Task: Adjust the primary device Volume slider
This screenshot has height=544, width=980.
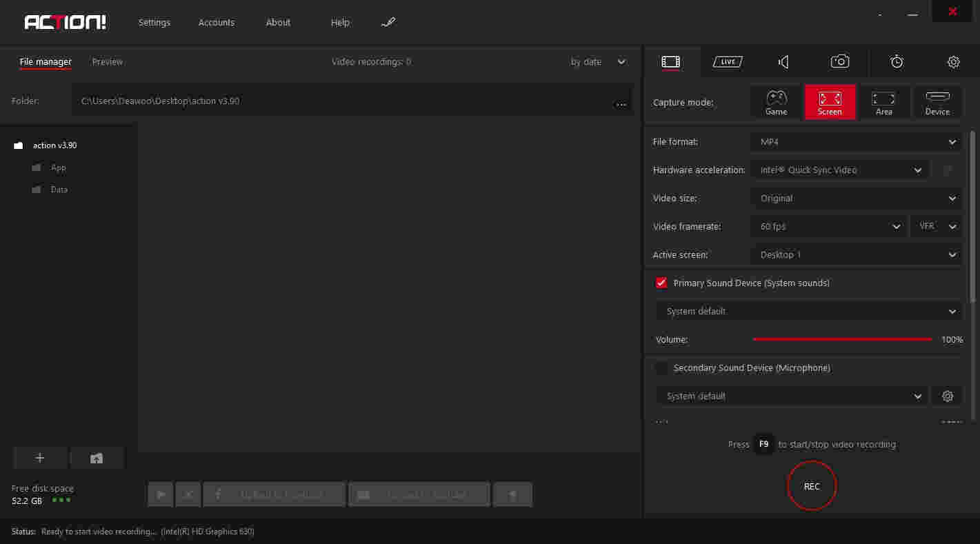Action: [843, 340]
